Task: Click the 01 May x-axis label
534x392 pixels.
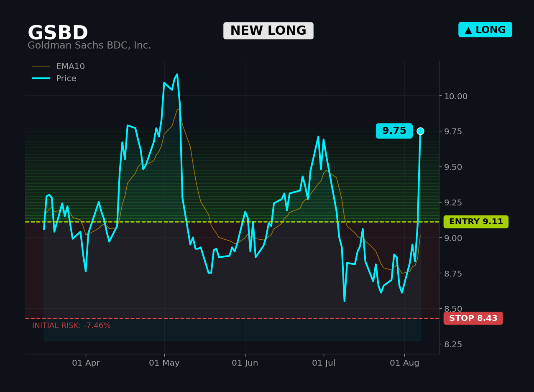Action: point(164,363)
